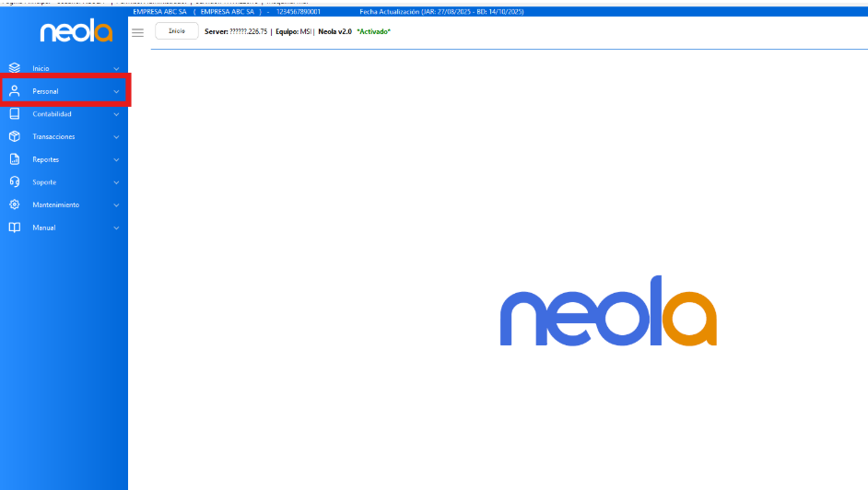Click the hamburger menu icon to collapse sidebar

138,32
